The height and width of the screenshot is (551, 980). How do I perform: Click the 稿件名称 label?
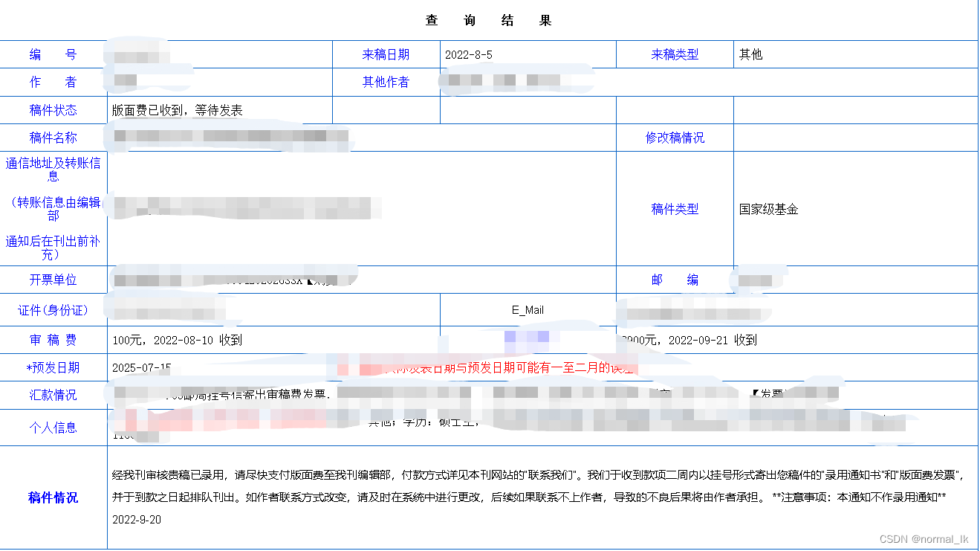(53, 138)
